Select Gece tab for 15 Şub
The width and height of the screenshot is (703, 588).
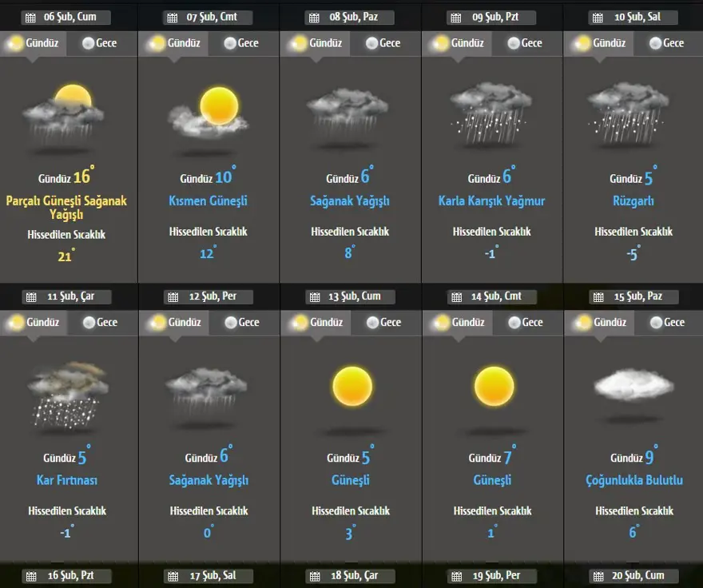coord(666,322)
